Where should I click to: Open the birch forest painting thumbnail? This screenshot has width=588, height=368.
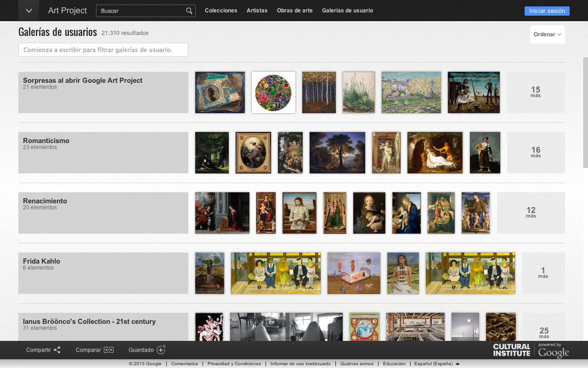pyautogui.click(x=319, y=92)
